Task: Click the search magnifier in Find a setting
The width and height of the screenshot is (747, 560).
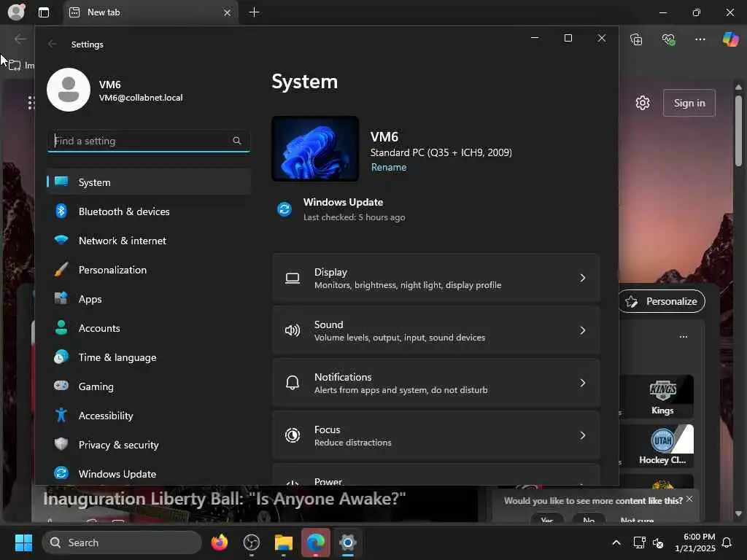Action: pos(237,141)
